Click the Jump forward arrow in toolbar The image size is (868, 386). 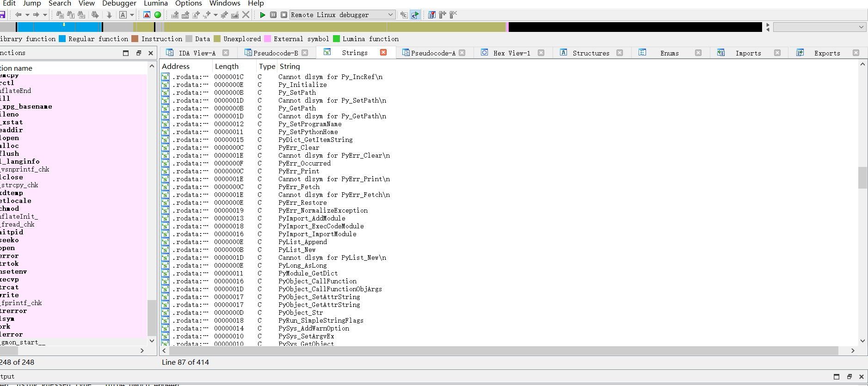(36, 15)
